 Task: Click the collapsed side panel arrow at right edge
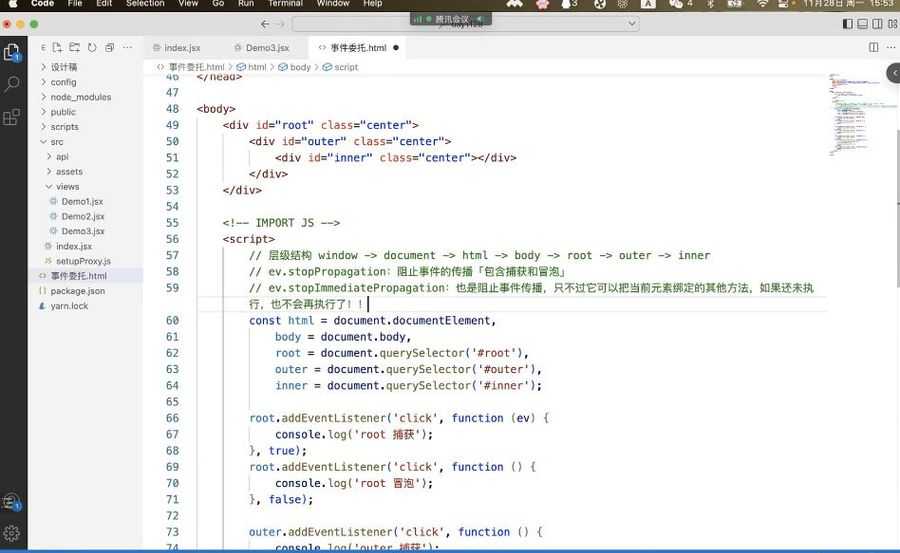click(894, 74)
